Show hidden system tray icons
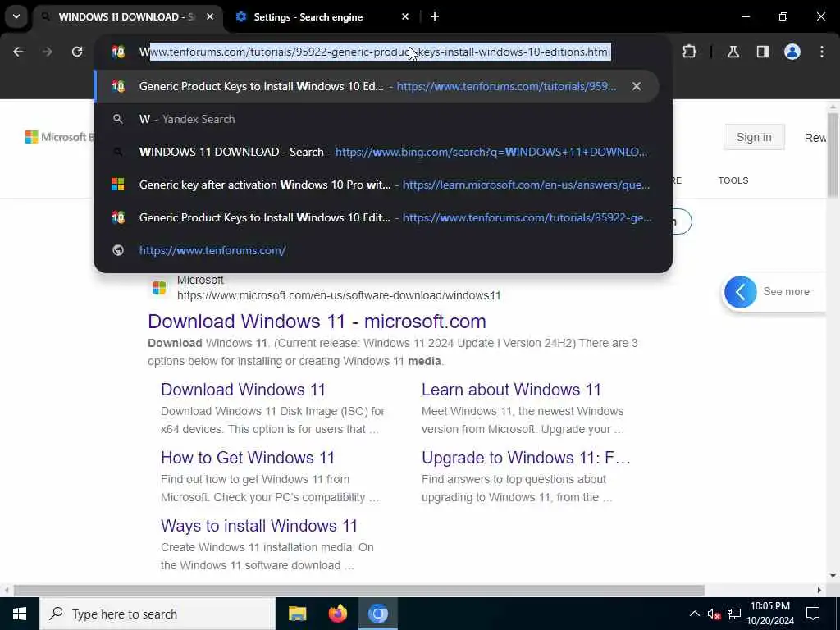 click(694, 614)
